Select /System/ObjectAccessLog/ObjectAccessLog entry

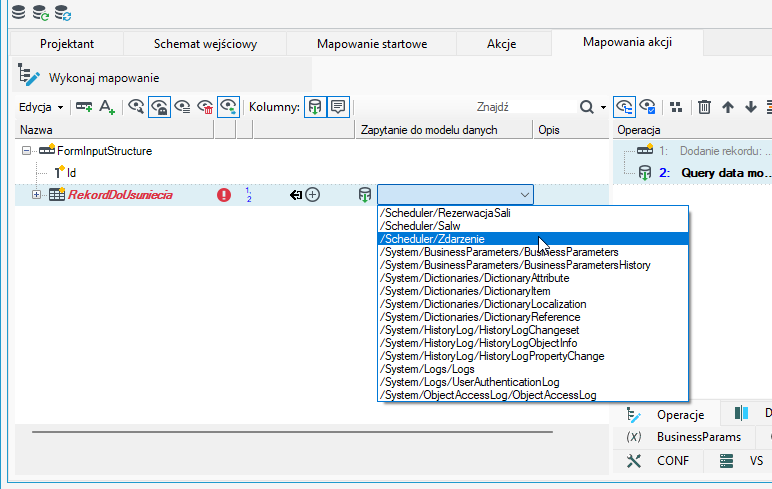tap(533, 395)
